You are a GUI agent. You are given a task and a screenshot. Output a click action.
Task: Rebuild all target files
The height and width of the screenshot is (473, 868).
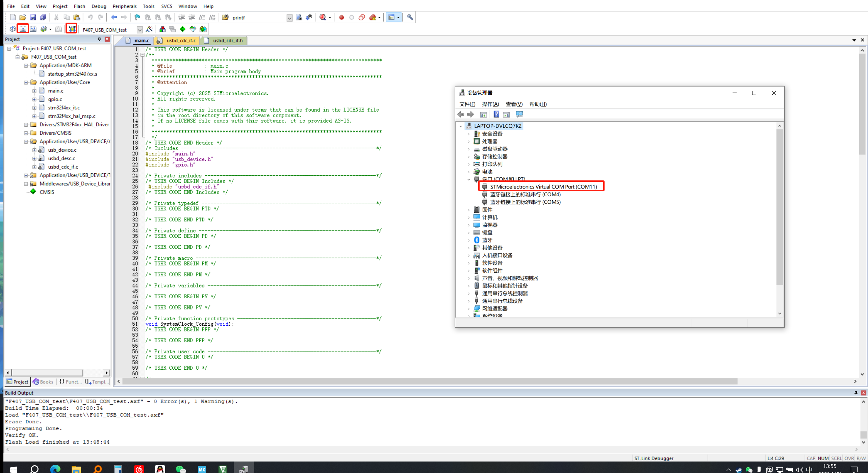click(33, 29)
